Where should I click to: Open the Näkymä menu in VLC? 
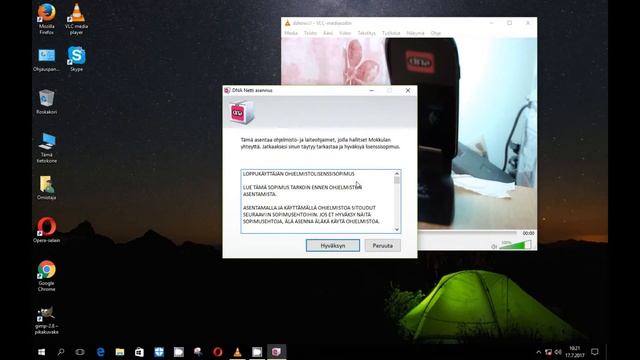(x=416, y=33)
